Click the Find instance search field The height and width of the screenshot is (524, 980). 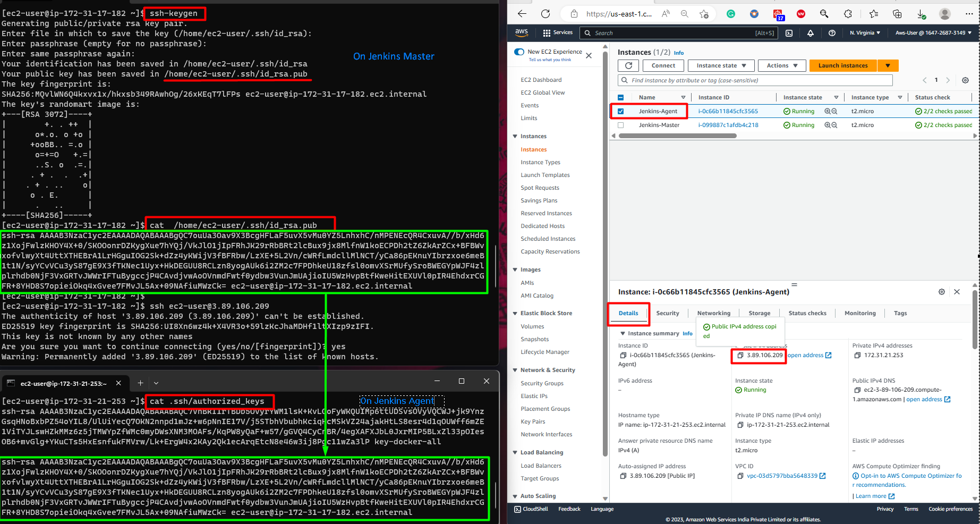click(755, 80)
